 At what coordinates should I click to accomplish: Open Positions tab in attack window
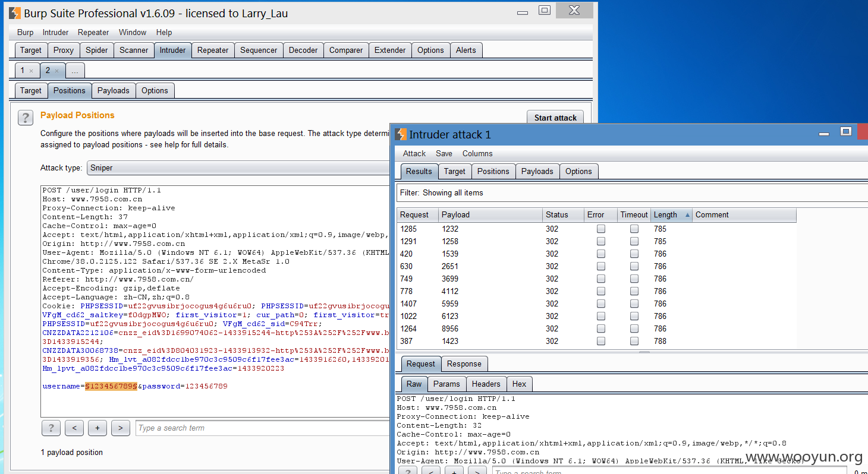[493, 172]
